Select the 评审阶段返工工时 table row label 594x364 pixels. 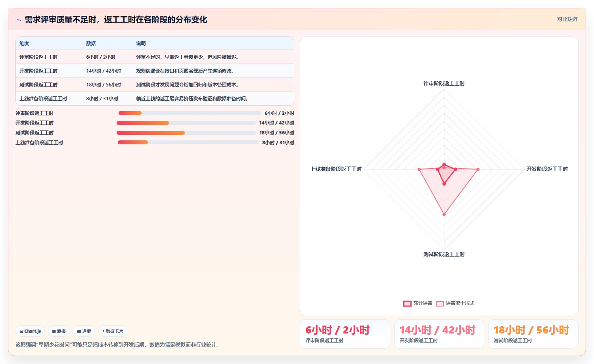(38, 57)
